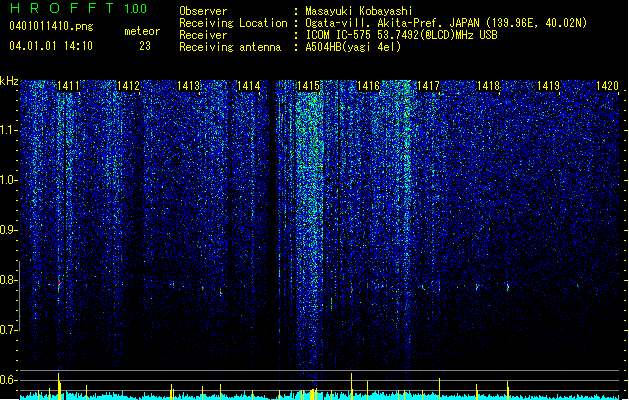Image resolution: width=629 pixels, height=400 pixels.
Task: Click the 1419 time marker
Action: [548, 85]
